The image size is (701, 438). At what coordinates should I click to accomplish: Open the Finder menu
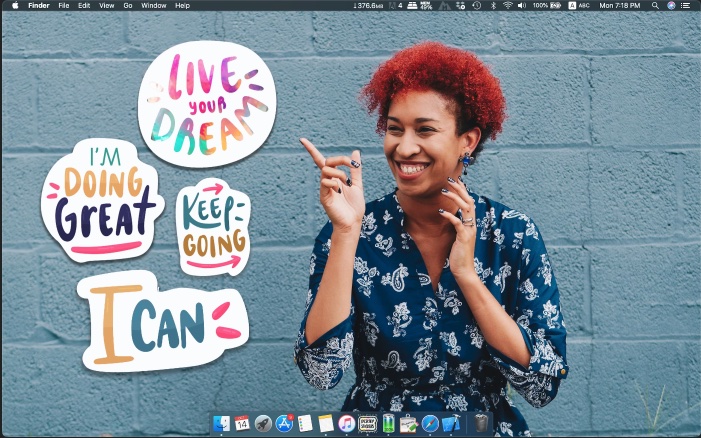[x=39, y=5]
